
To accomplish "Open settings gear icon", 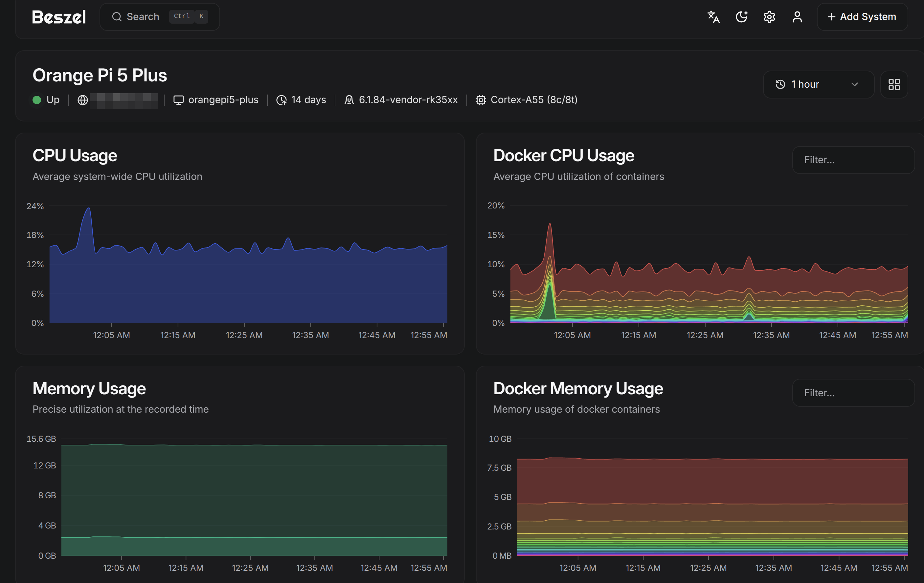I will click(769, 17).
